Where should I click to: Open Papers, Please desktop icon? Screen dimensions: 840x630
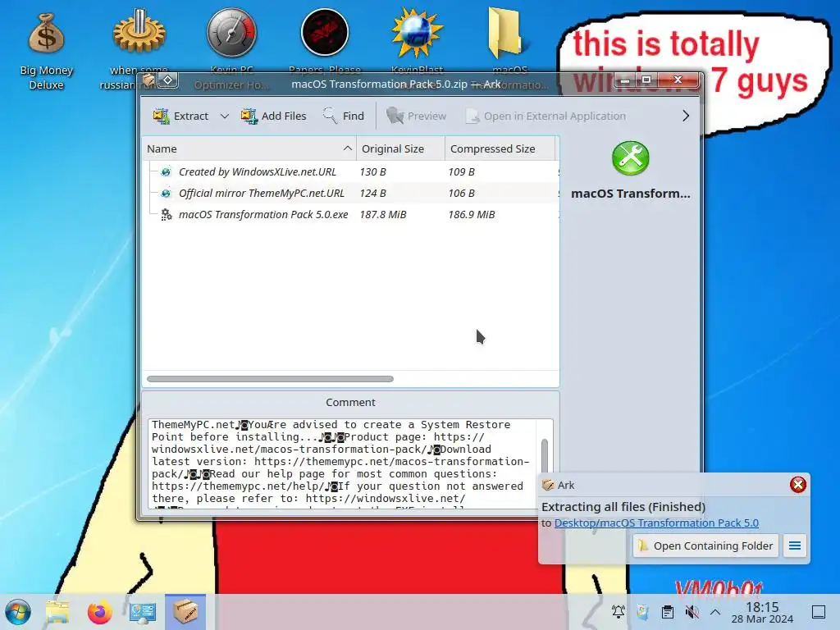pos(325,43)
